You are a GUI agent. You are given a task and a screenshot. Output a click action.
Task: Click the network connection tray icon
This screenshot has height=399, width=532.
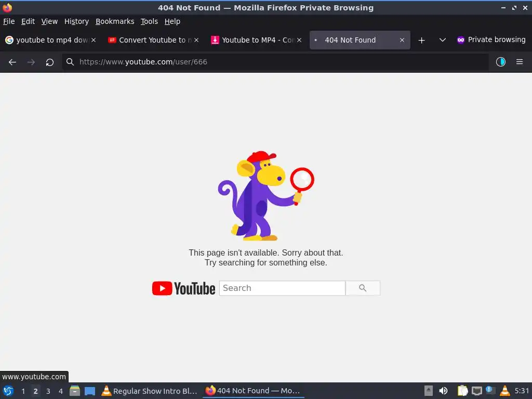tap(477, 391)
